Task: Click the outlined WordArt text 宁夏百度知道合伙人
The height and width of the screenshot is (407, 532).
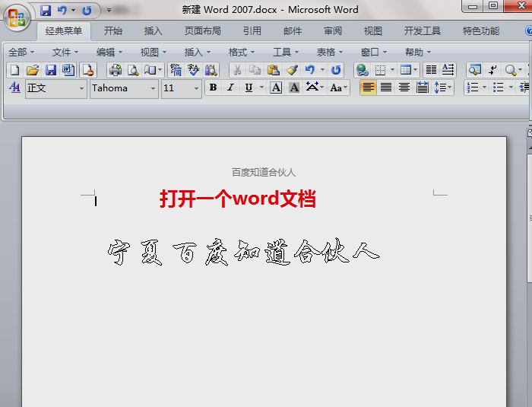Action: coord(244,252)
